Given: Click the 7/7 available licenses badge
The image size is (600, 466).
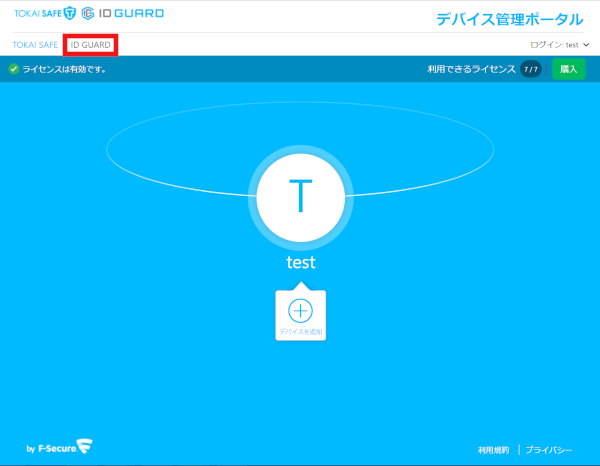Looking at the screenshot, I should tap(531, 69).
